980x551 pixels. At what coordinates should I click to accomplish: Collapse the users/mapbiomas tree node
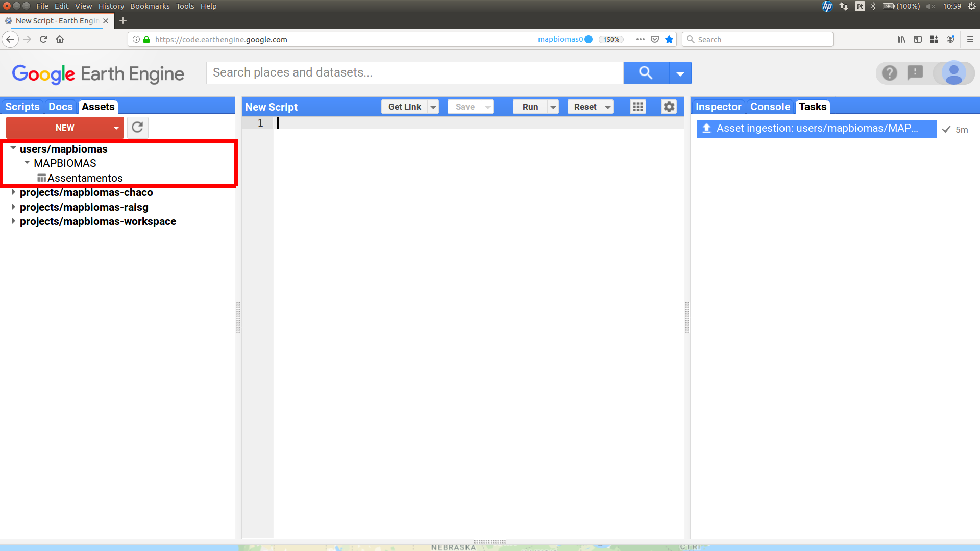(13, 148)
